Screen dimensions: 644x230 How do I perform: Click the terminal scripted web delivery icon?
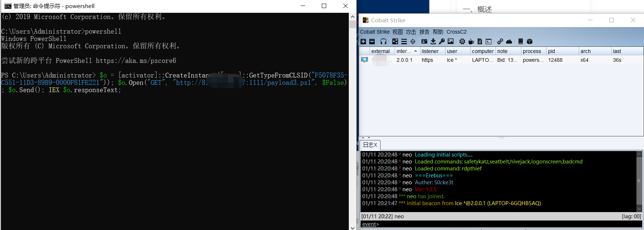pyautogui.click(x=489, y=42)
